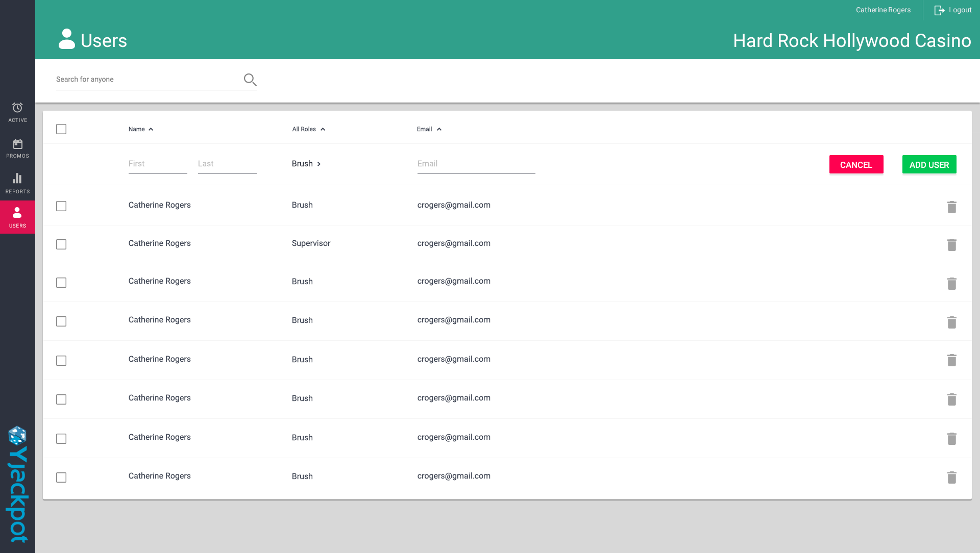The width and height of the screenshot is (980, 553).
Task: Click the Logout icon
Action: (x=939, y=10)
